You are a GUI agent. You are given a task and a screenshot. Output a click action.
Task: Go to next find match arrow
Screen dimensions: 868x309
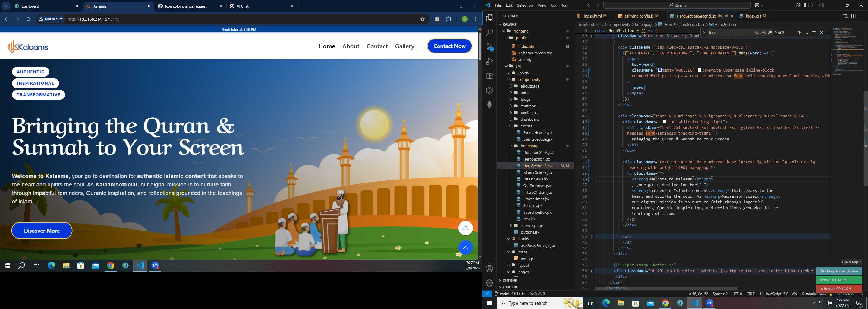click(x=807, y=33)
